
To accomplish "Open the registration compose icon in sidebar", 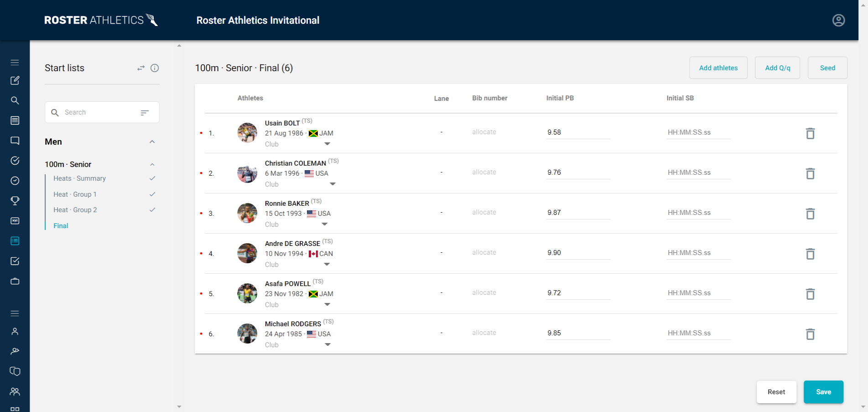I will 15,80.
